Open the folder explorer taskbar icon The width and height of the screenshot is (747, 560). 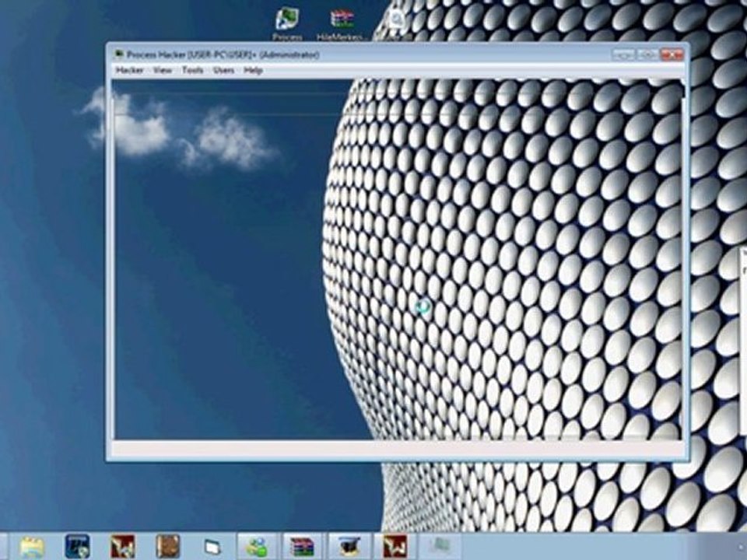click(x=32, y=547)
